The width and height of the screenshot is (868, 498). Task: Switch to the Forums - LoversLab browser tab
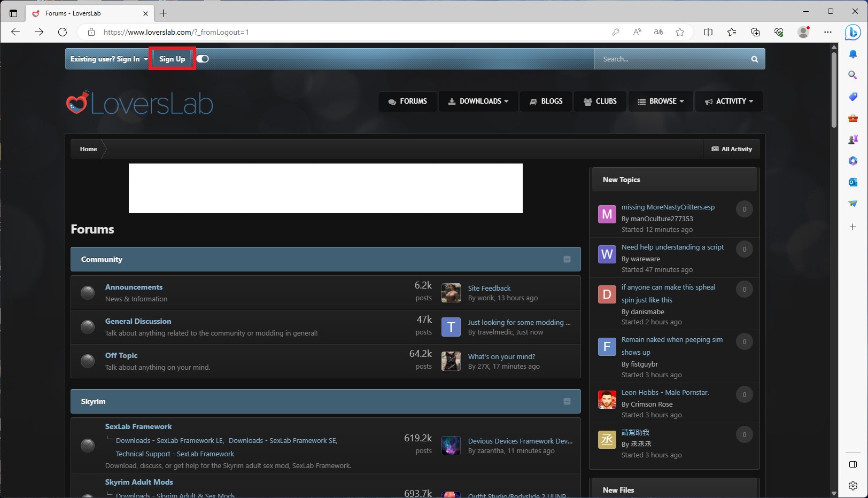(x=86, y=13)
